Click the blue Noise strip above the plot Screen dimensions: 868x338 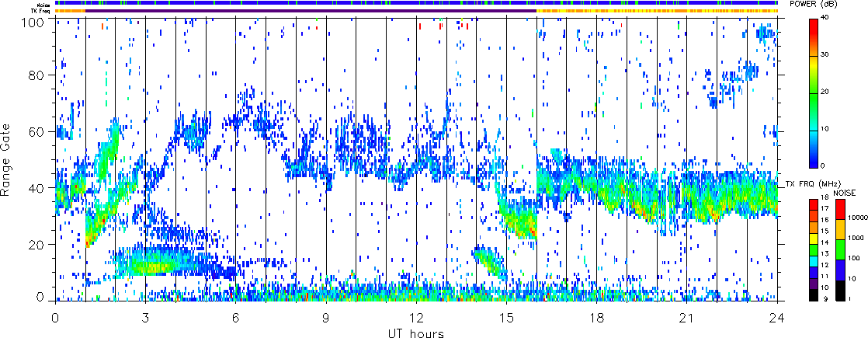point(417,3)
